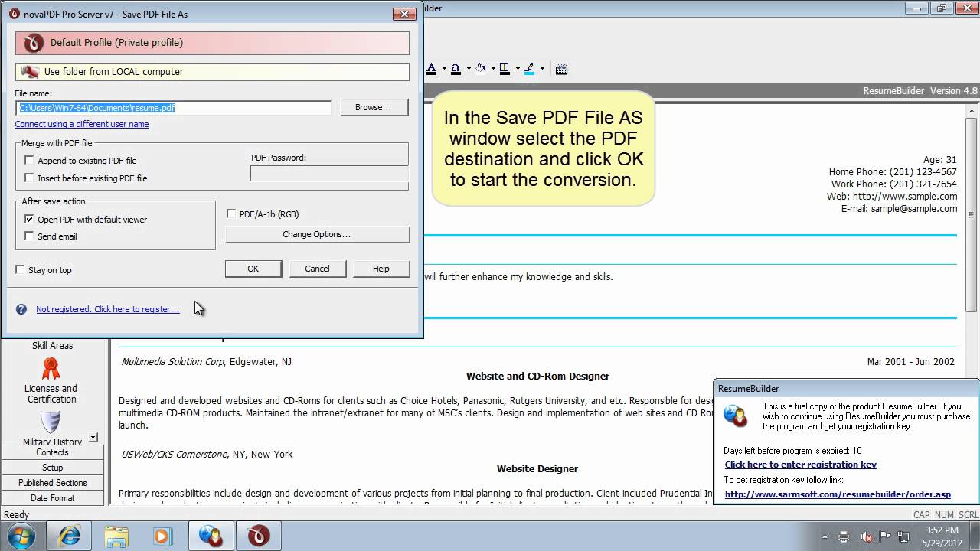The image size is (980, 551).
Task: Click the paint bucket fill icon
Action: click(480, 69)
